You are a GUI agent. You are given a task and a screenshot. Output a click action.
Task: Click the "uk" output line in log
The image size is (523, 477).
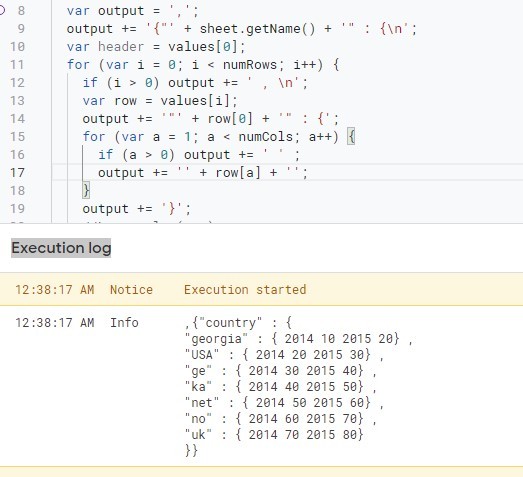point(274,435)
